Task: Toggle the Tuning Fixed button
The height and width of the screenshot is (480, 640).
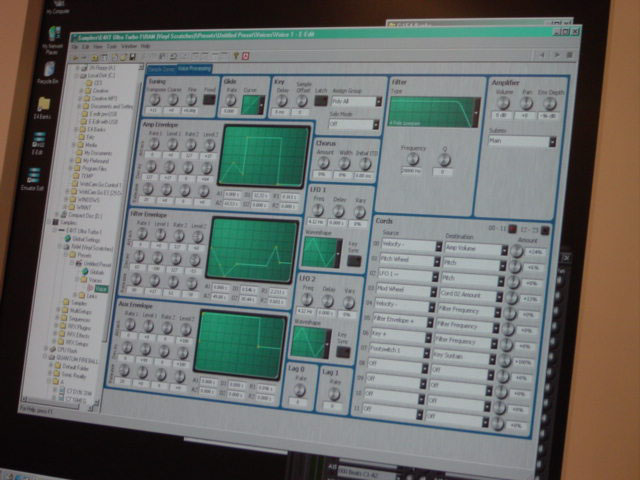Action: point(209,100)
